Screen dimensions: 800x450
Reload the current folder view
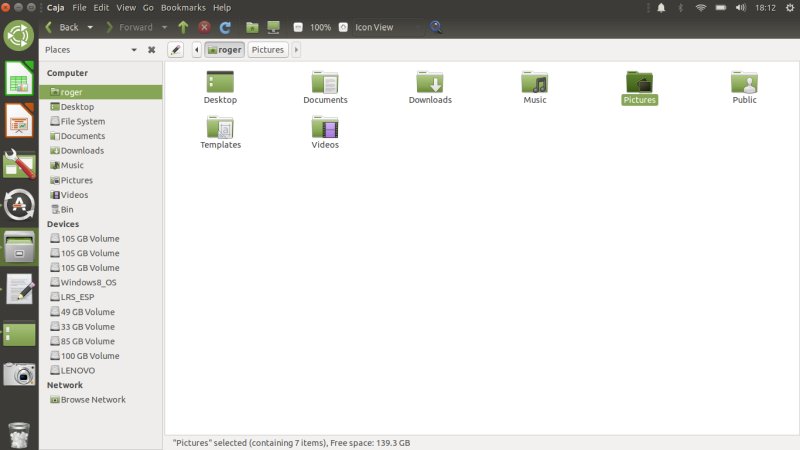(x=225, y=27)
